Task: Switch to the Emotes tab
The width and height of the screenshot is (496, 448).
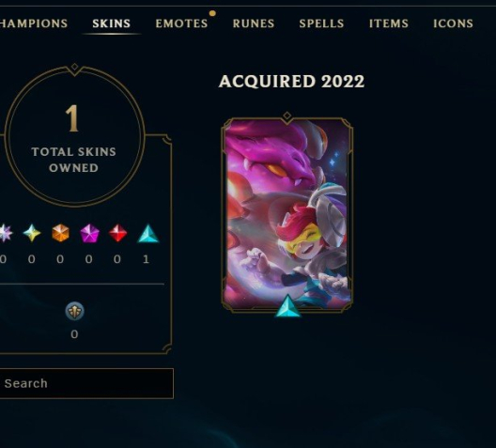Action: click(x=181, y=23)
